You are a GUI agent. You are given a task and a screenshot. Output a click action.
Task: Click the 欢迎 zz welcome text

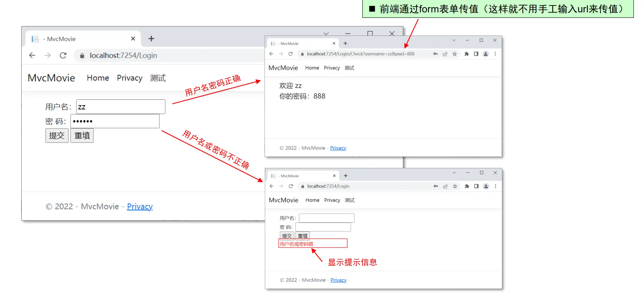click(290, 86)
